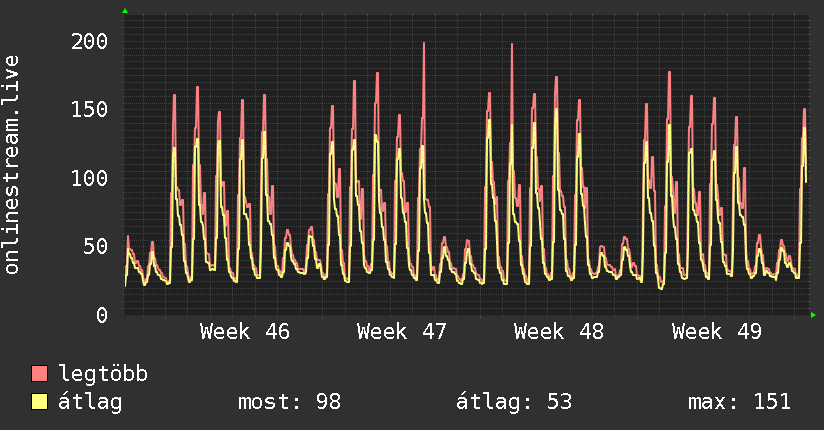The width and height of the screenshot is (824, 430).
Task: Click the green arrow at y-axis top
Action: point(125,11)
